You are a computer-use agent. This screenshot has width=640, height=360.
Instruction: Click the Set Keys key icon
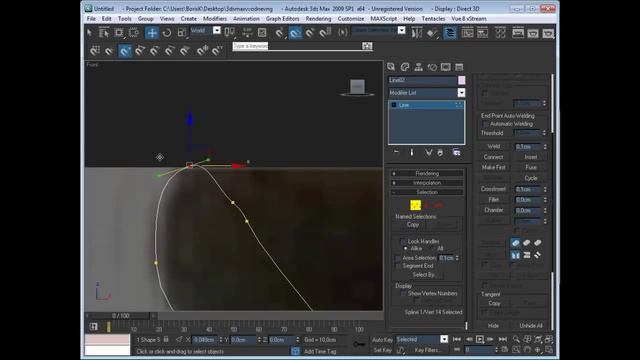[359, 344]
